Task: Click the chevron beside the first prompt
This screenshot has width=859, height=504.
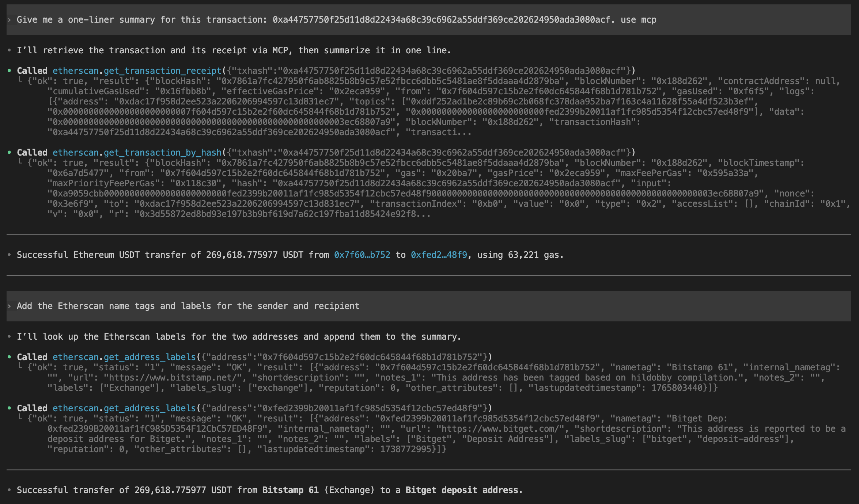Action: coord(10,20)
